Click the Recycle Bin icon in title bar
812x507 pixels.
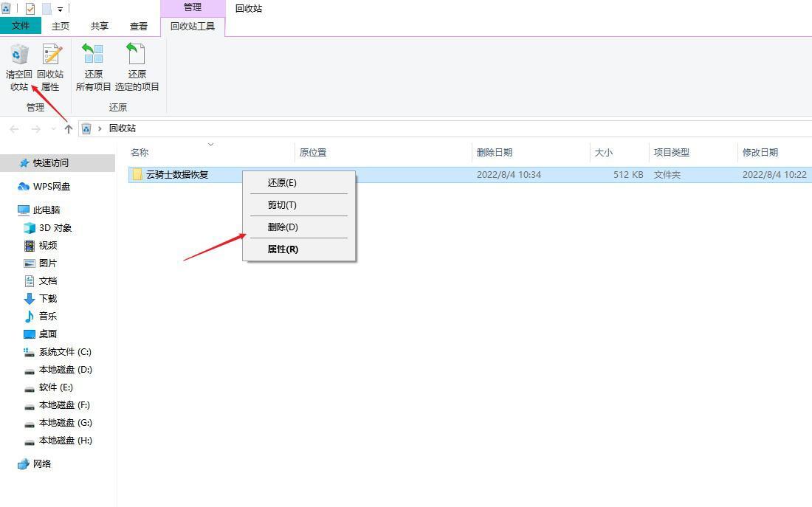(6, 8)
